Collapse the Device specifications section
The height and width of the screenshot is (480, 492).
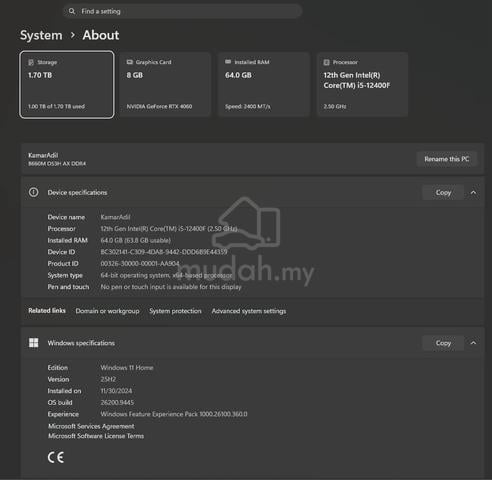[473, 192]
